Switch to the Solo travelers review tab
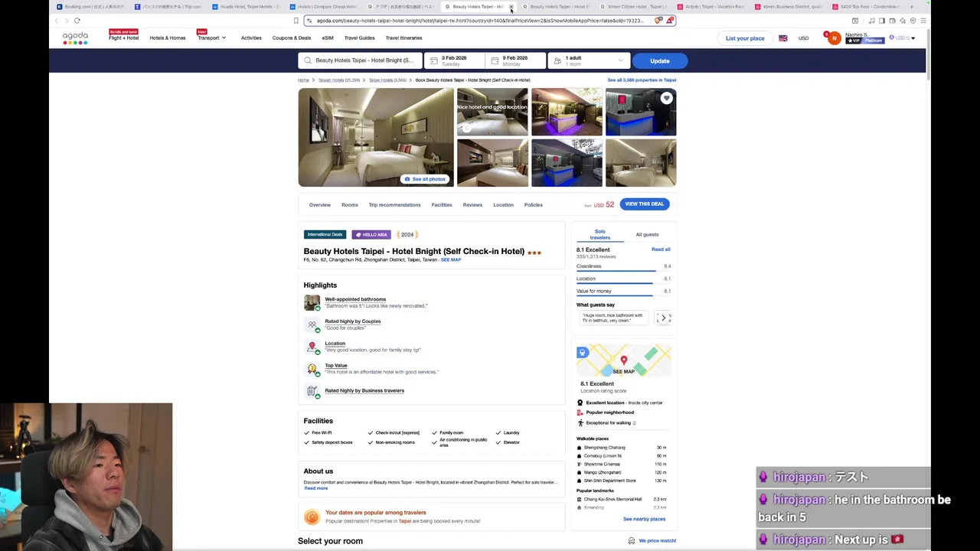The image size is (980, 551). click(599, 234)
